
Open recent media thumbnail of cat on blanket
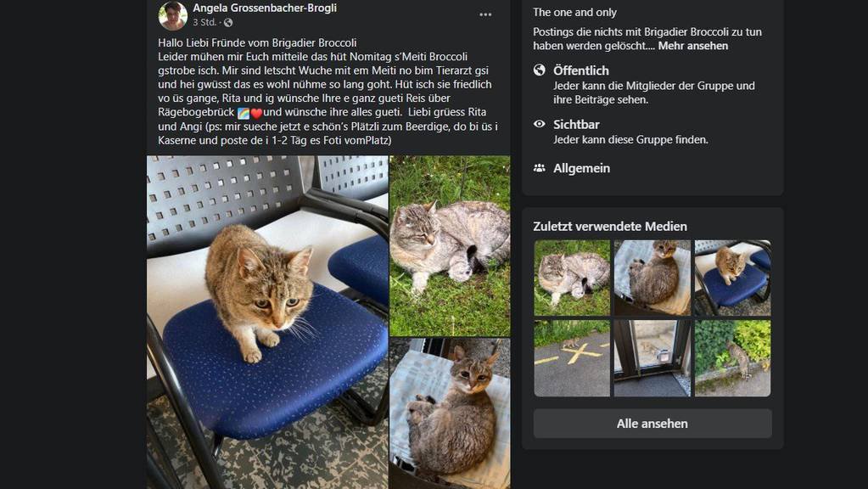(652, 278)
